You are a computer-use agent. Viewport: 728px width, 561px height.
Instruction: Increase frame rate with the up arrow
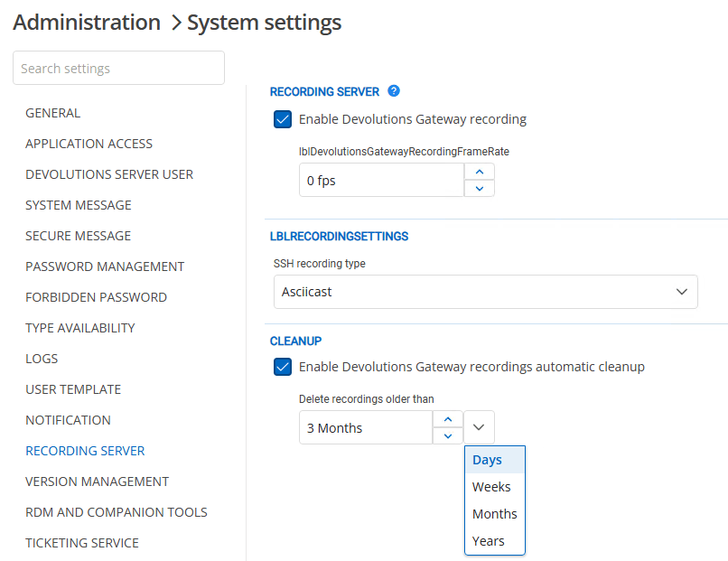point(479,172)
